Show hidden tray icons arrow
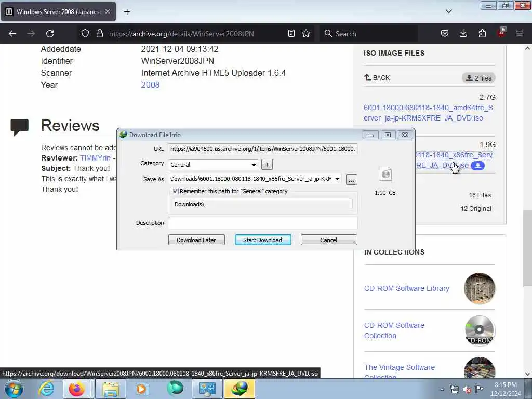The width and height of the screenshot is (532, 399). point(442,390)
